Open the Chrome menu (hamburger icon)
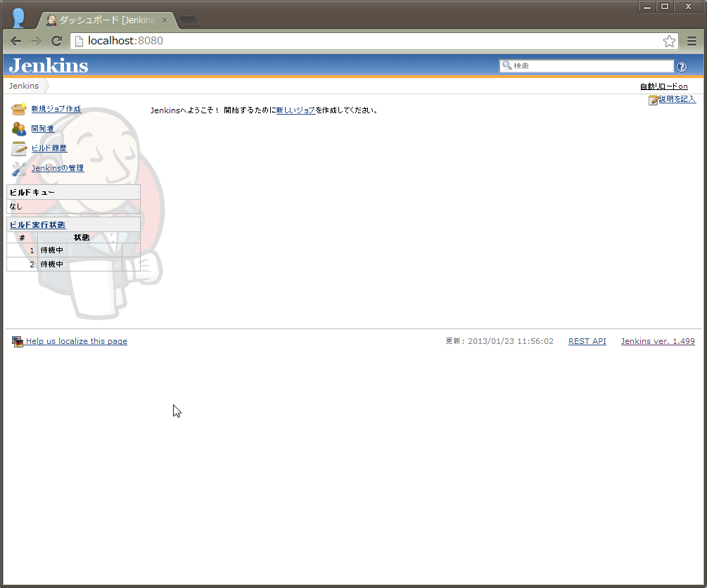The image size is (707, 588). pos(692,41)
